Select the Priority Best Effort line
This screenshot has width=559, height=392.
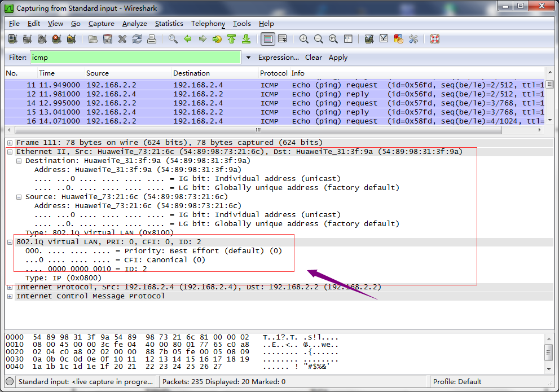(x=153, y=251)
